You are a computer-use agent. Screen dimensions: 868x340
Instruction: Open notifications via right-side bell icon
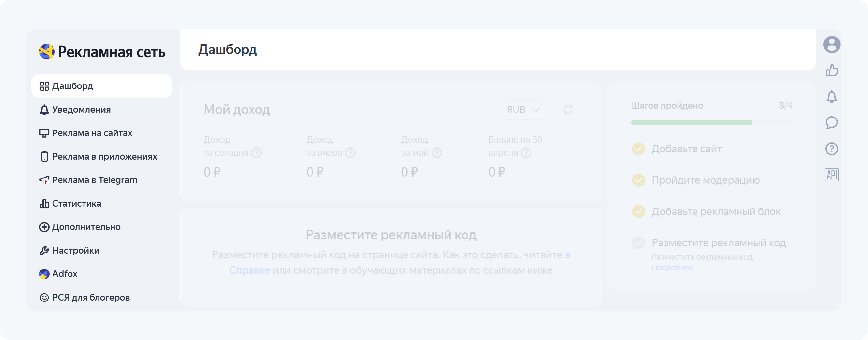pyautogui.click(x=831, y=97)
